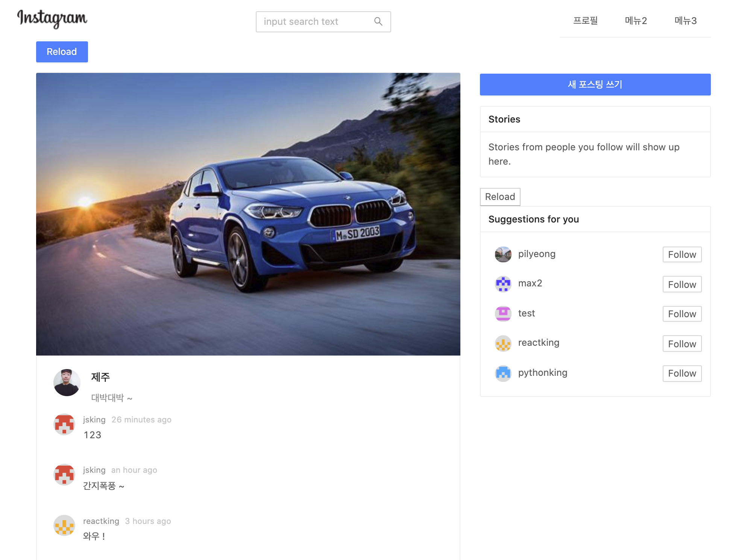Click Reload above the suggestions list
This screenshot has width=753, height=560.
click(x=500, y=197)
